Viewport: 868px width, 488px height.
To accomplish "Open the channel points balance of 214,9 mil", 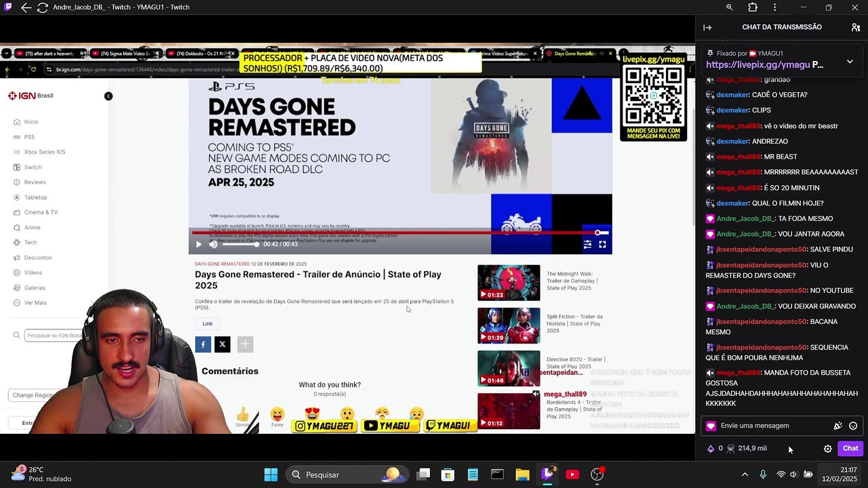I will coord(747,448).
